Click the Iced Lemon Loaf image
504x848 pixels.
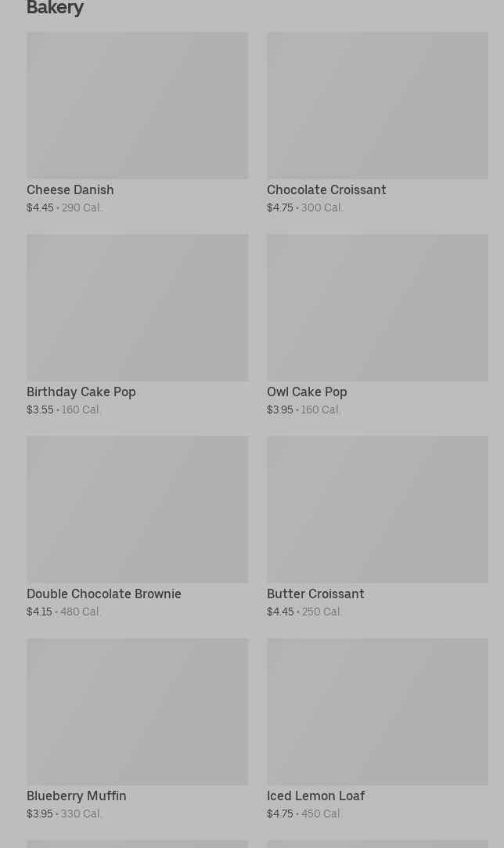coord(377,711)
